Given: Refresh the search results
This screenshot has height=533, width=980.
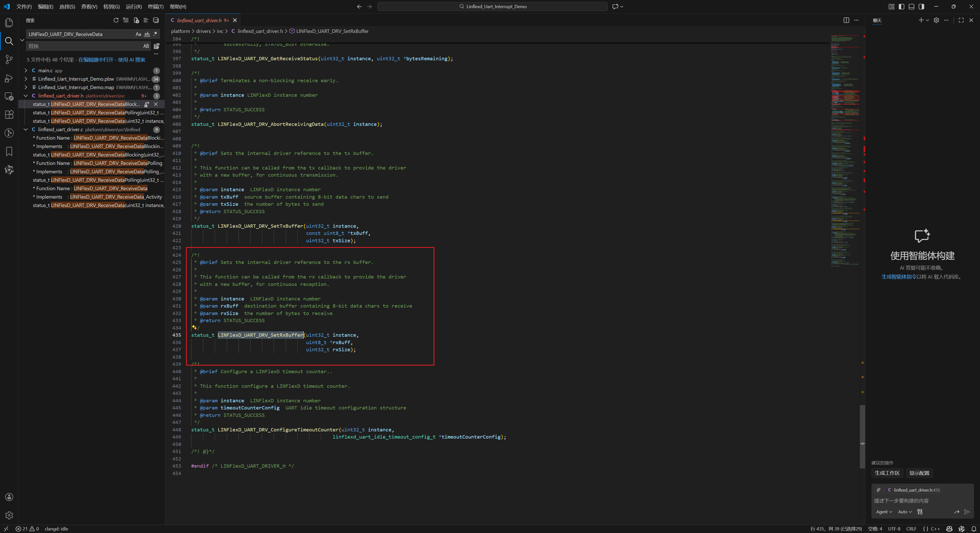Looking at the screenshot, I should pos(116,20).
